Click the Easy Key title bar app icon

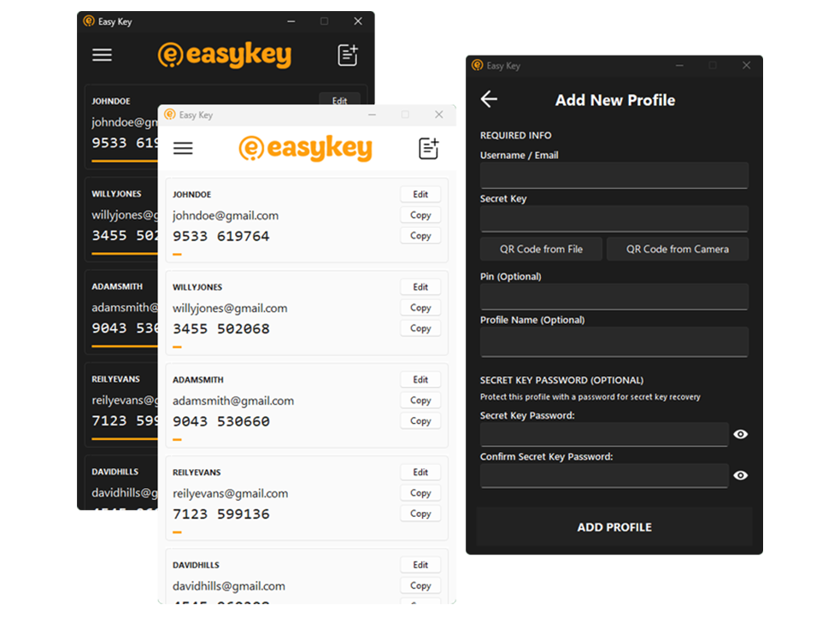[x=173, y=114]
